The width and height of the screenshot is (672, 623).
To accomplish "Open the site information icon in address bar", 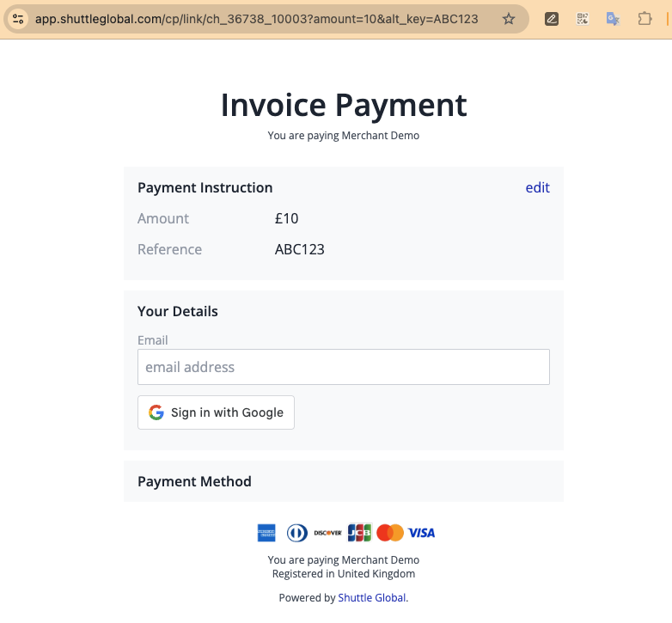I will pyautogui.click(x=18, y=19).
